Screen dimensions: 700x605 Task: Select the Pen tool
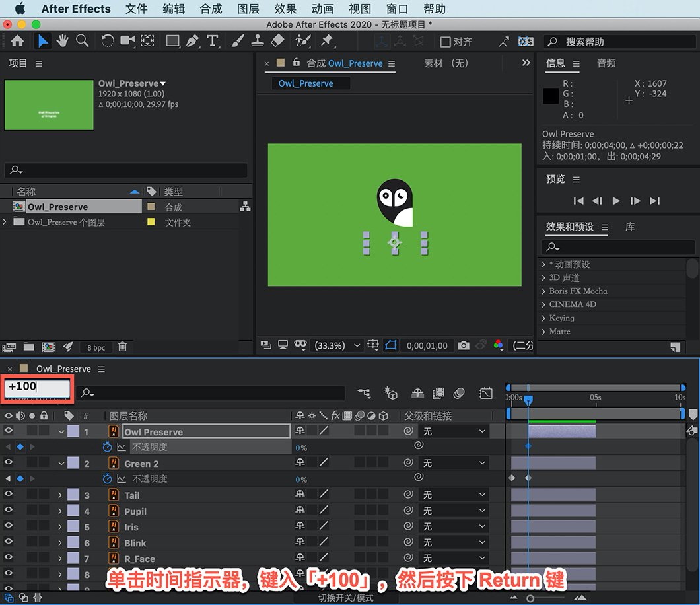click(192, 41)
